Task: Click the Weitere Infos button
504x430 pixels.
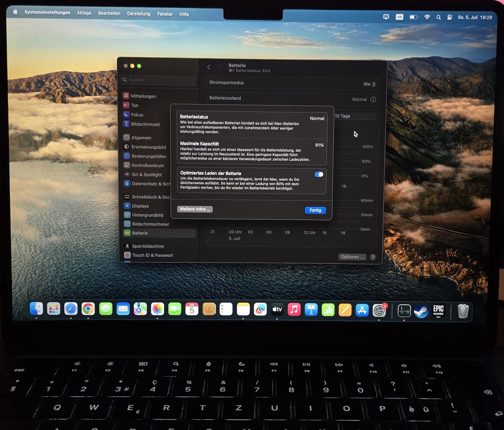Action: tap(195, 209)
